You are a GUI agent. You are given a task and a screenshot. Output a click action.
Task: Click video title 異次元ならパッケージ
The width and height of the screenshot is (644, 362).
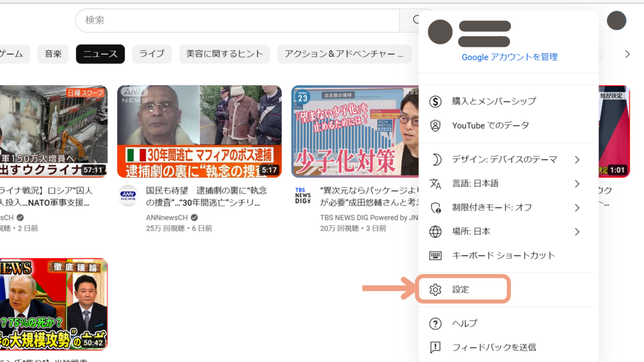[x=369, y=197]
